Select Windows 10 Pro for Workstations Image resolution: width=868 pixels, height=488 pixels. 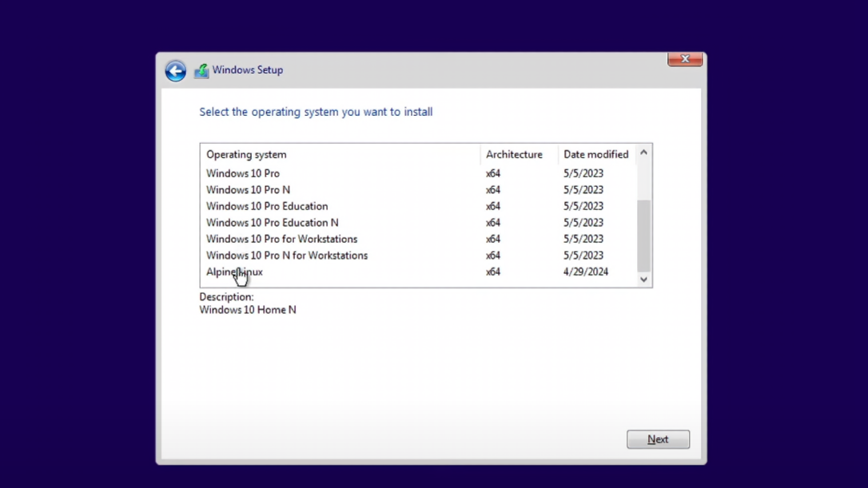281,239
